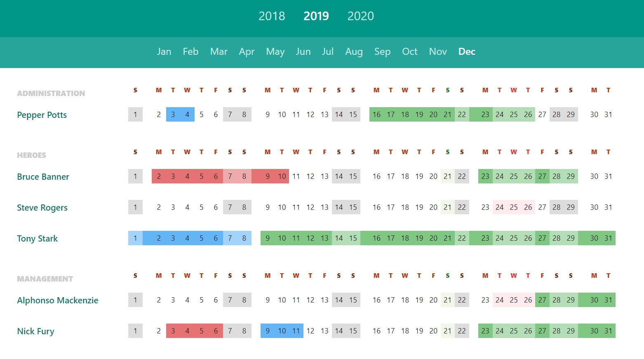Select Tony Stark's name
Viewport: 644px width, 359px height.
(x=37, y=238)
